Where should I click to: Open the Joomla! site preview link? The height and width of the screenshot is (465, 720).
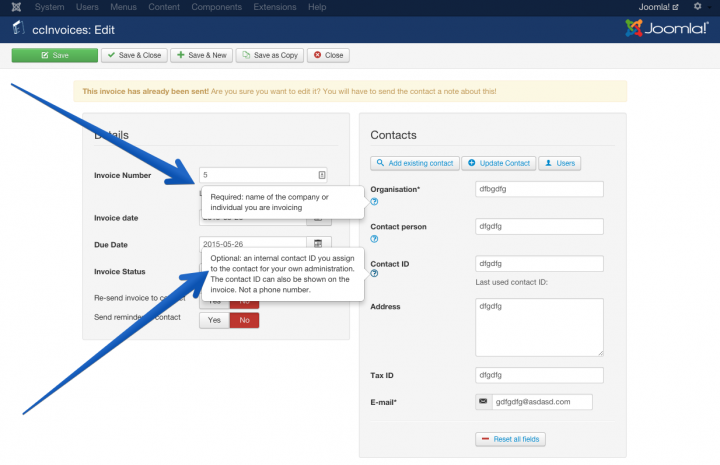click(x=658, y=7)
